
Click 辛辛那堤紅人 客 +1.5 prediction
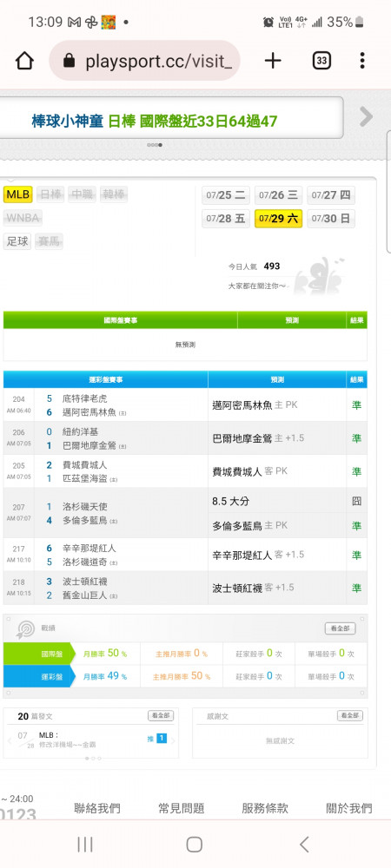pos(258,555)
